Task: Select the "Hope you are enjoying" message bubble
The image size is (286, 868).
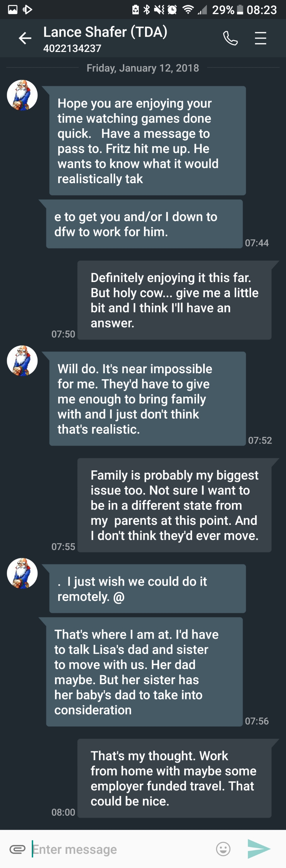Action: pos(147,141)
